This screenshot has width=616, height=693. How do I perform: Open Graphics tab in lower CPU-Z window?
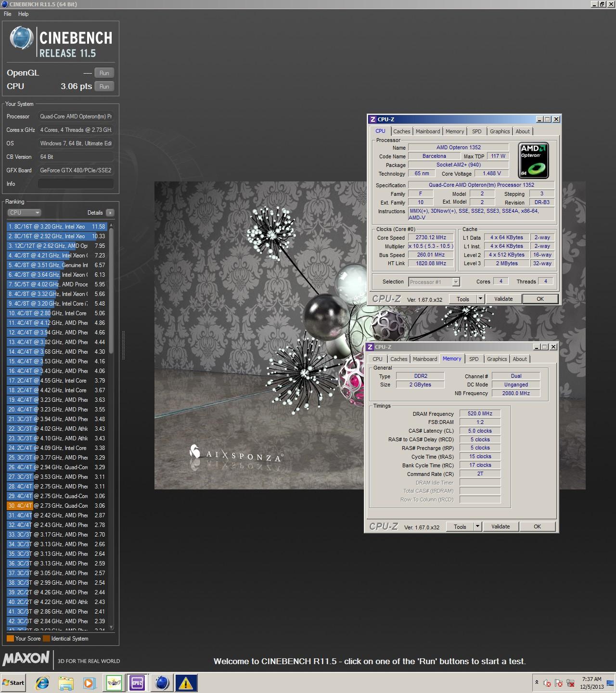[x=497, y=359]
